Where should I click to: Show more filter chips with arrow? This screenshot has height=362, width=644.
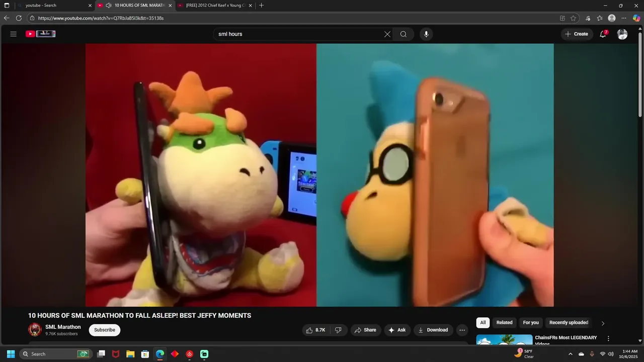[x=603, y=323]
